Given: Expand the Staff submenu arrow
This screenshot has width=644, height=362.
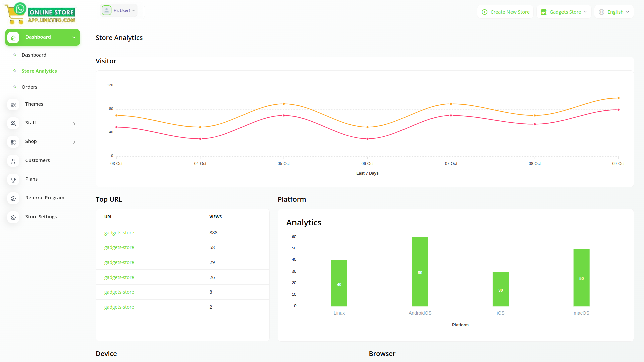Looking at the screenshot, I should (x=74, y=124).
